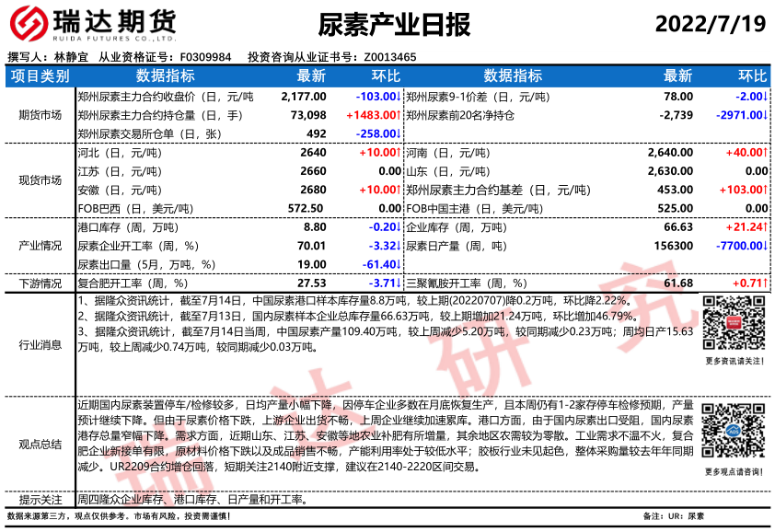The height and width of the screenshot is (532, 775).
Task: Click the Ruida Futures red logo icon
Action: [x=27, y=24]
